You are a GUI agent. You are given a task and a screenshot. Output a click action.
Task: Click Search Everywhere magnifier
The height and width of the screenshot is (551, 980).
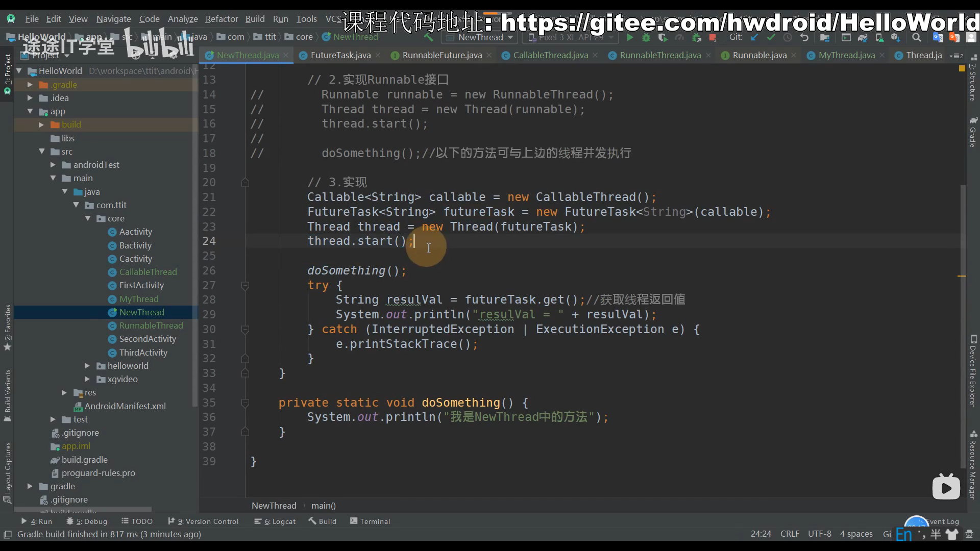[917, 37]
